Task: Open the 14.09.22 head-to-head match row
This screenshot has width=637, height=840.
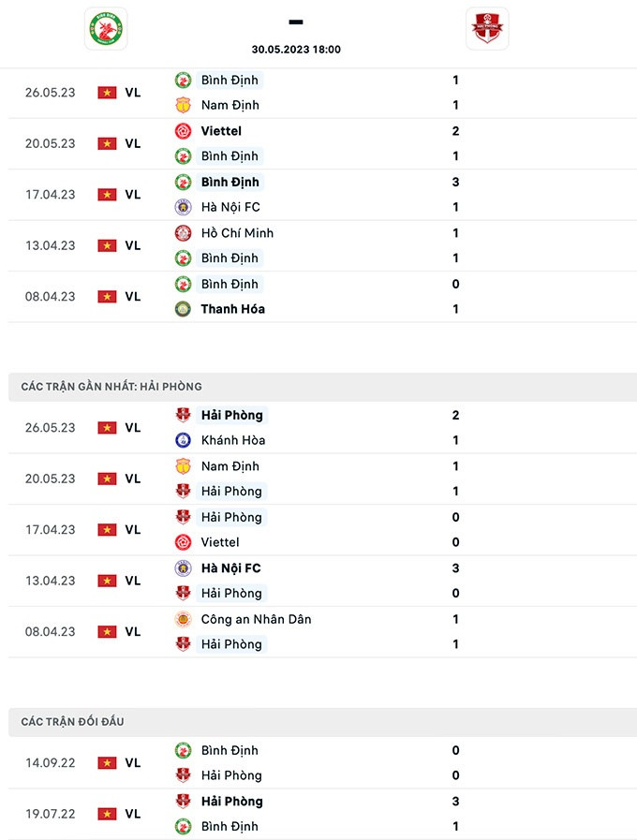Action: pyautogui.click(x=318, y=762)
